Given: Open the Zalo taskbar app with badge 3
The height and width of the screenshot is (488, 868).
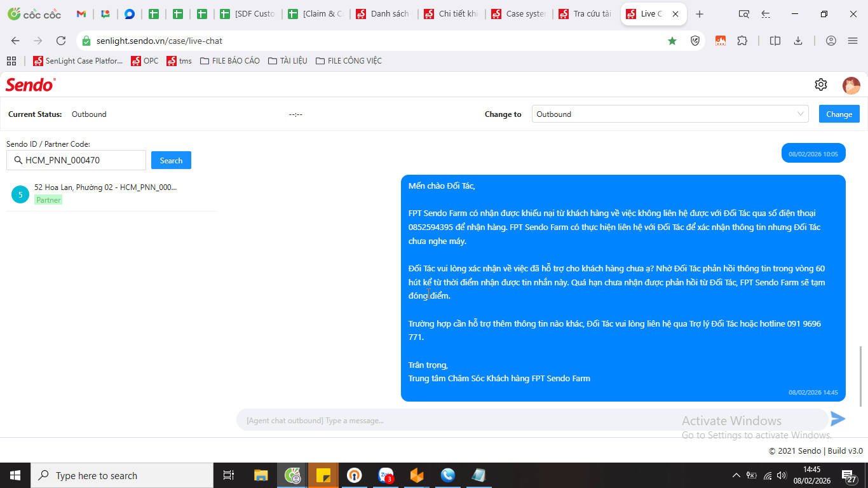Looking at the screenshot, I should coord(386,475).
